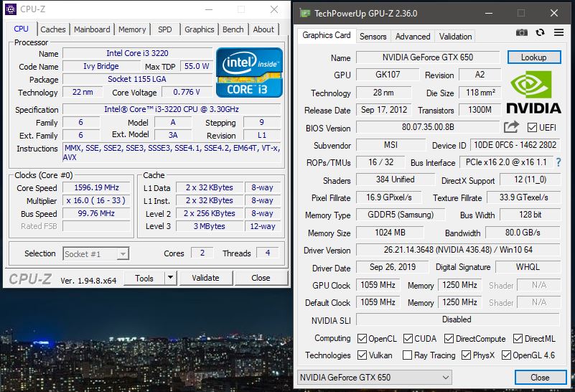The width and height of the screenshot is (575, 392).
Task: Toggle the DirectCompute checkbox
Action: (x=449, y=338)
